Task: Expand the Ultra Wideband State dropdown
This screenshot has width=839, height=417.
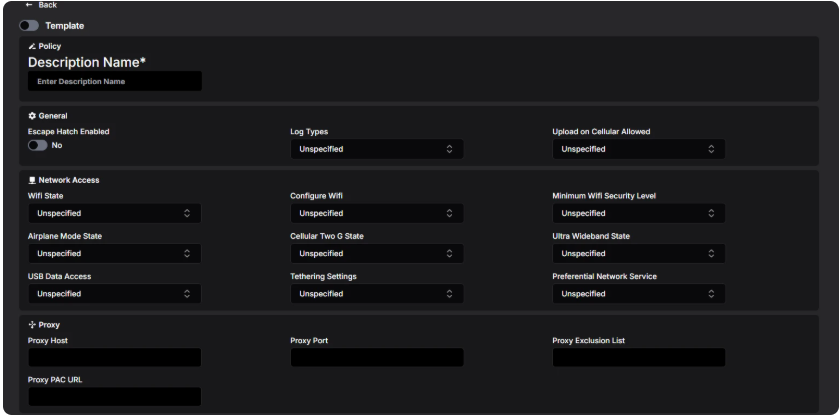Action: pos(639,254)
